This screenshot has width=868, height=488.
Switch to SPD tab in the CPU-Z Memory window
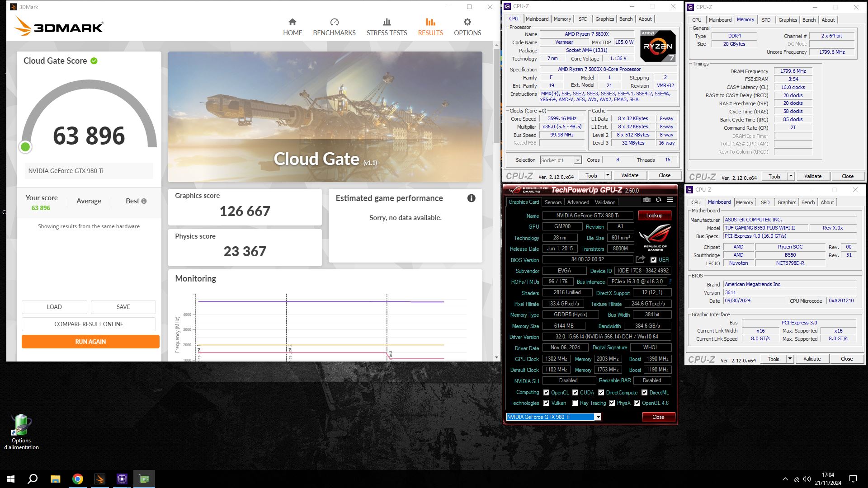[766, 20]
